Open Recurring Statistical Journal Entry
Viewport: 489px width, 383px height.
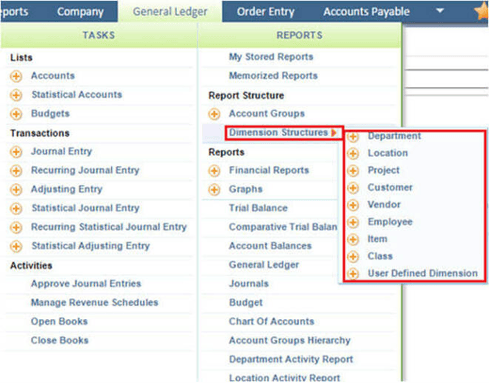pyautogui.click(x=109, y=227)
